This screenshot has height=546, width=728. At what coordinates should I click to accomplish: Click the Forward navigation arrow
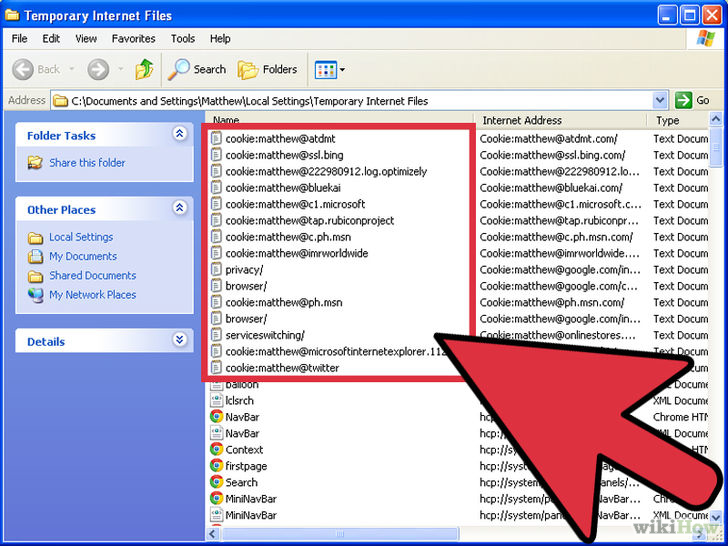tap(98, 70)
